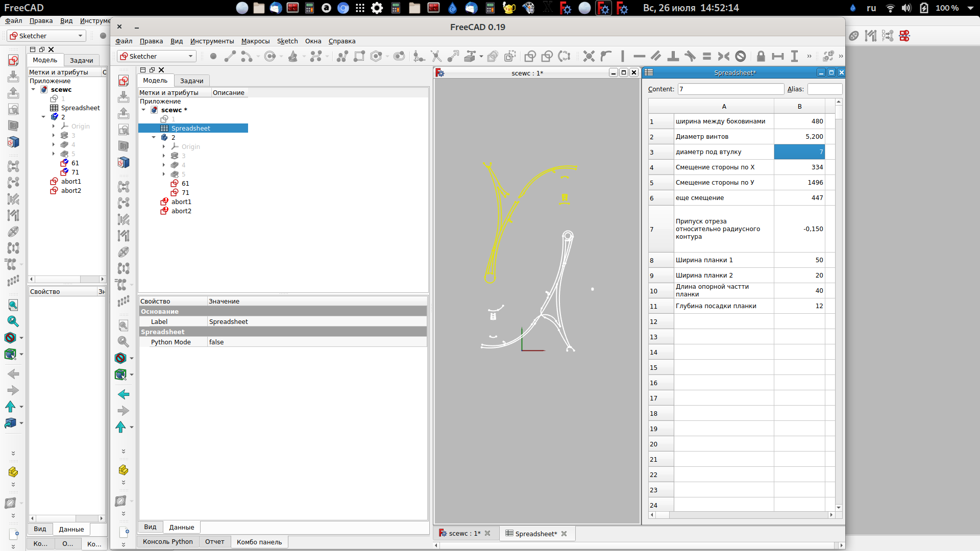
Task: Click the Fit all zoom icon in sidebar
Action: 13,305
